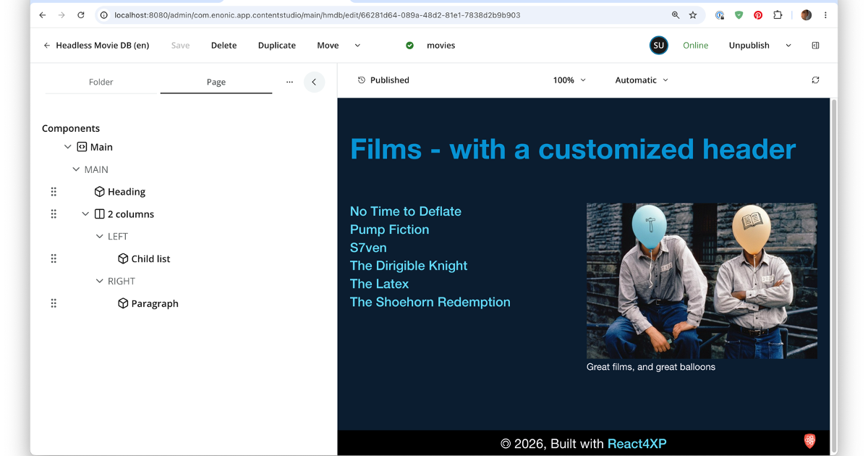
Task: Refresh the page preview
Action: click(815, 80)
